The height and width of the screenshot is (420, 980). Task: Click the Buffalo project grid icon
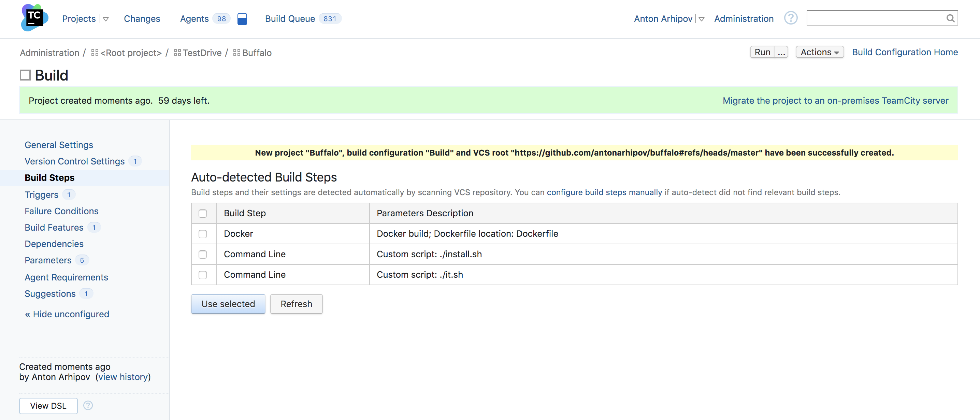pos(236,53)
